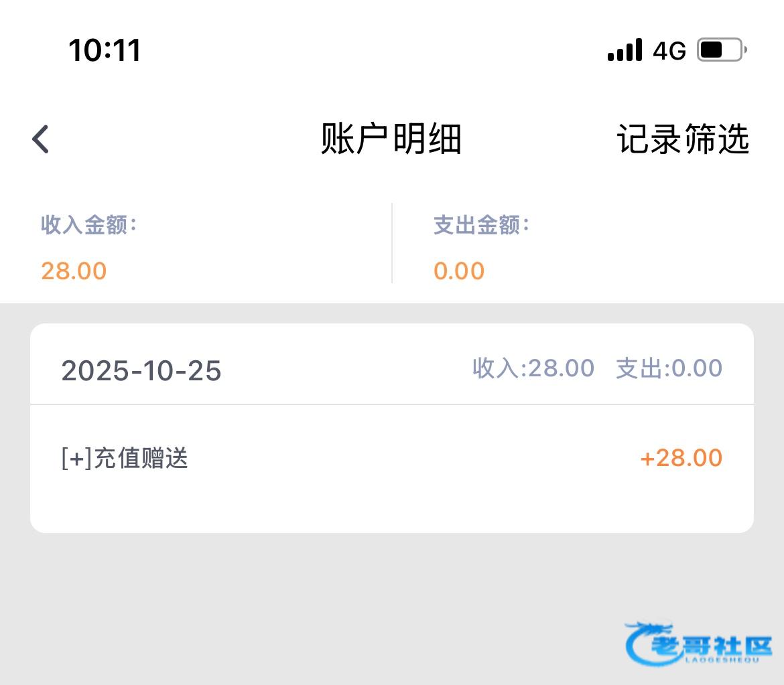Screen dimensions: 784x685
Task: Click the daily 支出:0.00 summary
Action: (x=669, y=368)
